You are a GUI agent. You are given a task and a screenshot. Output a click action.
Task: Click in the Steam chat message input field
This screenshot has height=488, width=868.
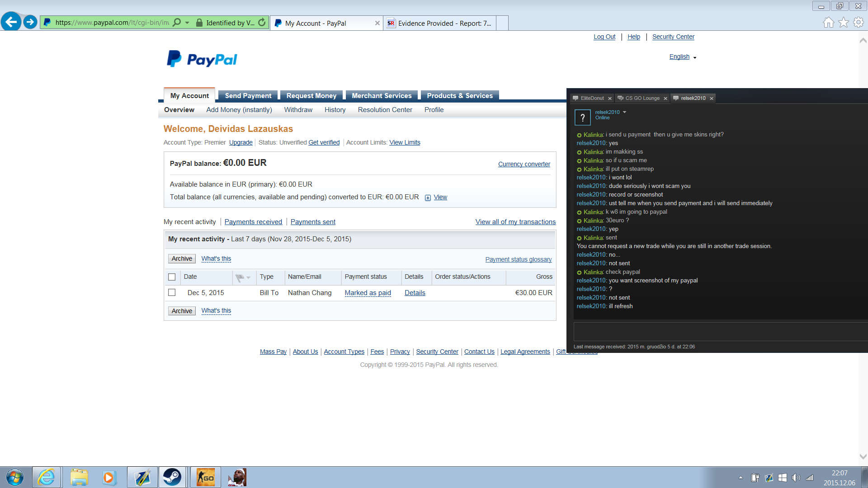719,332
